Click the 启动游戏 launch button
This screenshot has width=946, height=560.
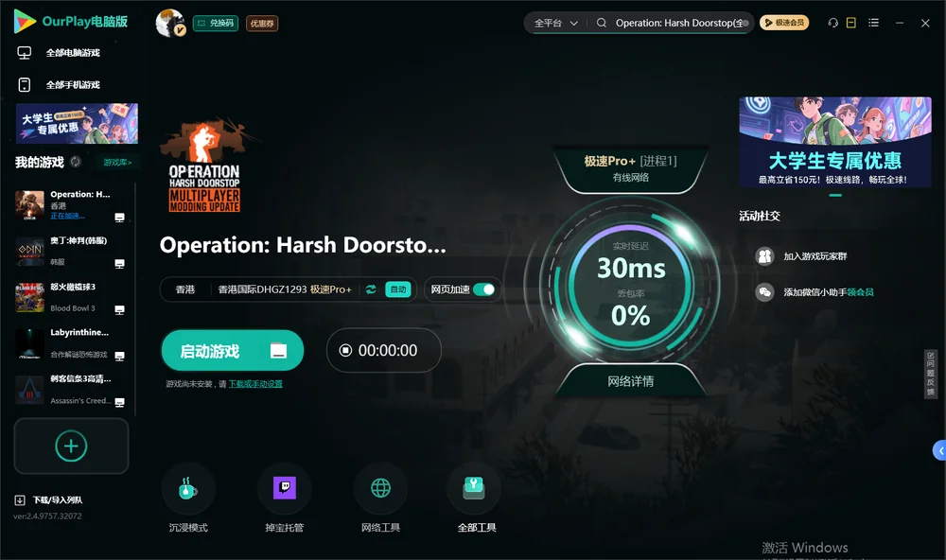click(233, 351)
